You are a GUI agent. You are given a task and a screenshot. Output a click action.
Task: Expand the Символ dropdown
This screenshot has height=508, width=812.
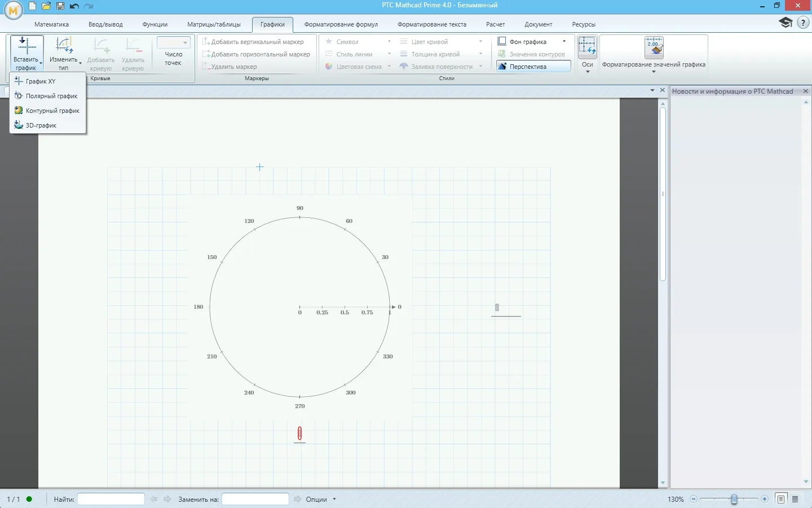[x=389, y=42]
